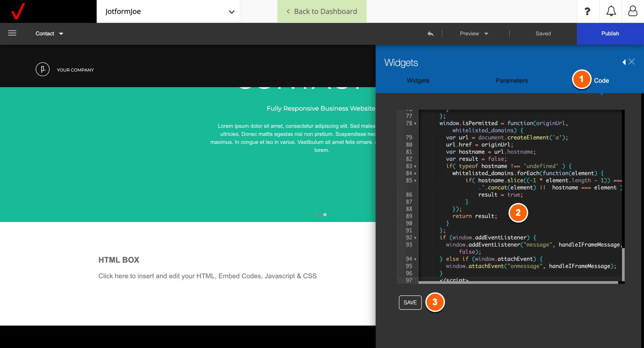Collapse the Widgets panel using left arrow
This screenshot has height=348, width=644.
(624, 62)
